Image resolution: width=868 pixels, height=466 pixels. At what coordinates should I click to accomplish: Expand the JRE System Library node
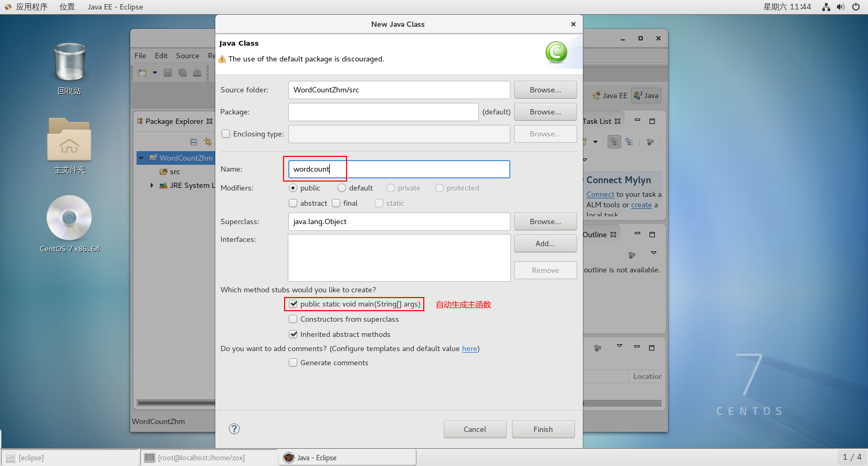[152, 185]
